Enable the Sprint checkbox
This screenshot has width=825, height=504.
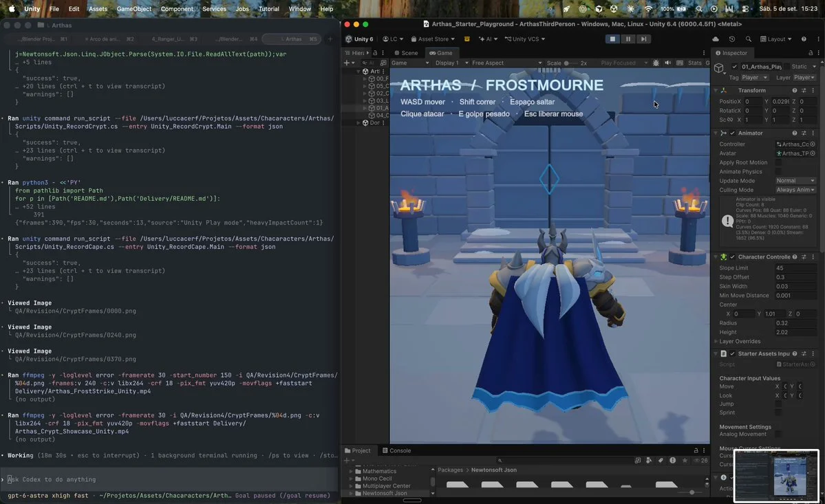(x=778, y=413)
